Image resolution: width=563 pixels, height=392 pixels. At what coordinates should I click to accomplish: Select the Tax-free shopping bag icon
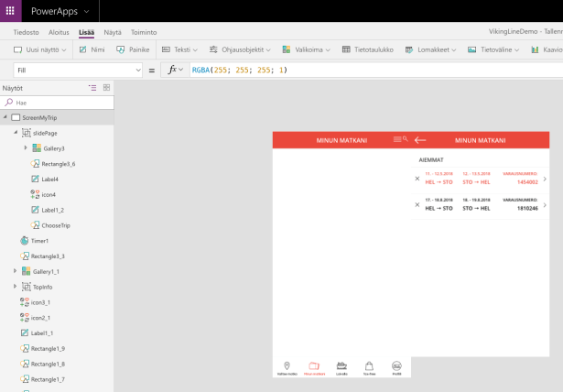[369, 366]
